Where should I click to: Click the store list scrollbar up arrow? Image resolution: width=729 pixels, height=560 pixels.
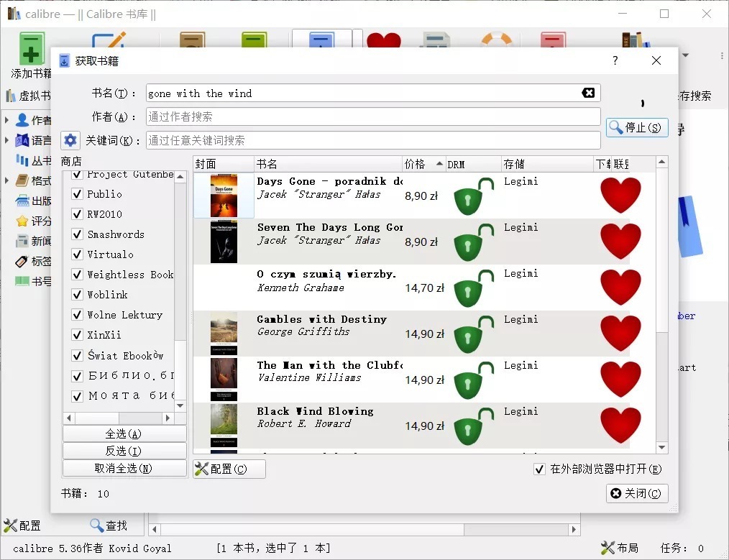pyautogui.click(x=180, y=177)
